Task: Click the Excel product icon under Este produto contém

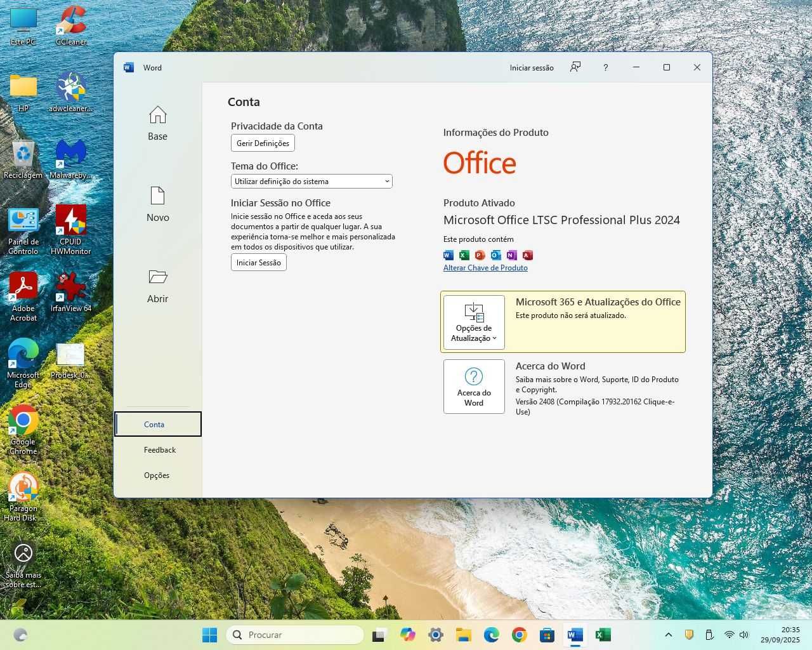Action: click(x=464, y=255)
